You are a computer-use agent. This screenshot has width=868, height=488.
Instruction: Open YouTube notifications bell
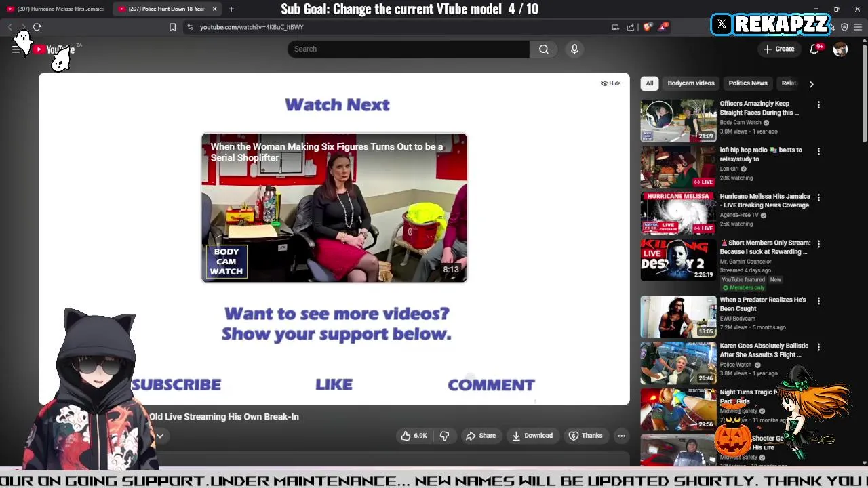click(x=814, y=49)
